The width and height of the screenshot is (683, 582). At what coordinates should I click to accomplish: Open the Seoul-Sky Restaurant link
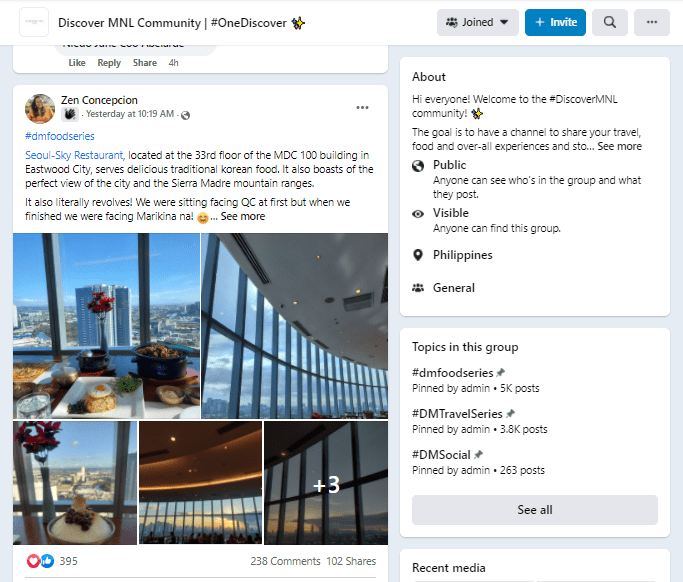74,156
